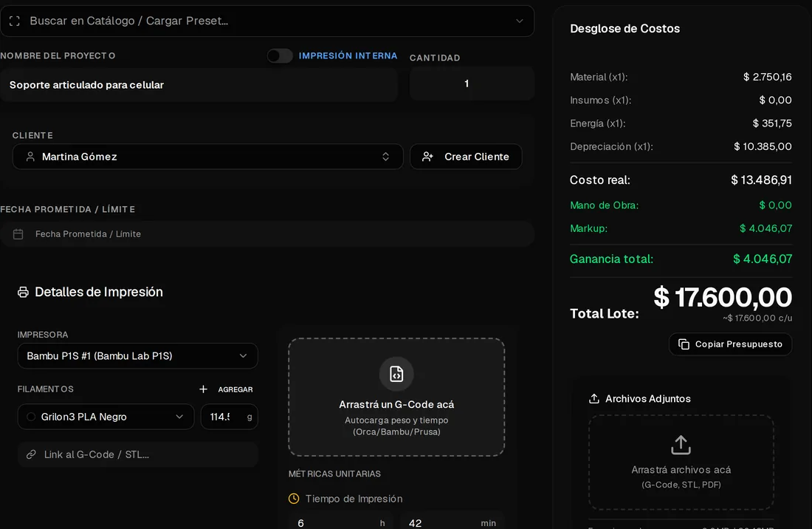Click the Crear Cliente button
Screen dimensions: 812x529
coord(466,157)
